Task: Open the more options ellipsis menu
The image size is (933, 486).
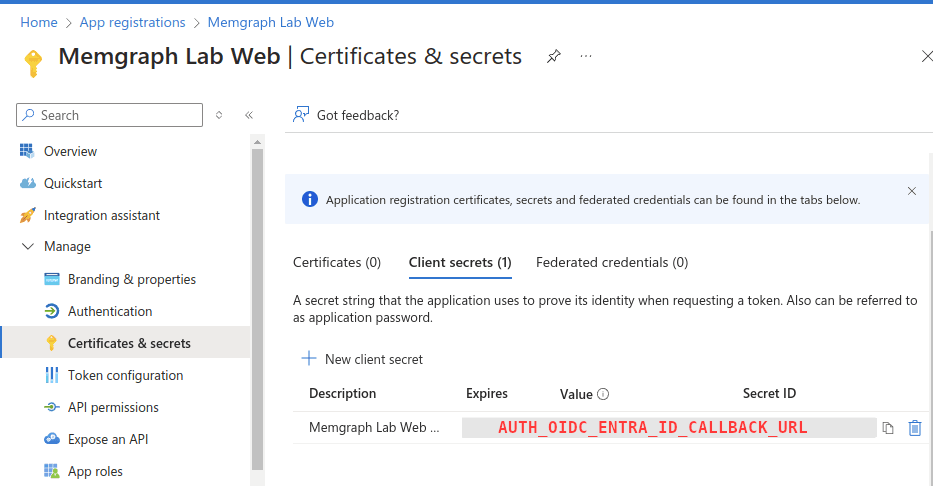Action: (x=586, y=56)
